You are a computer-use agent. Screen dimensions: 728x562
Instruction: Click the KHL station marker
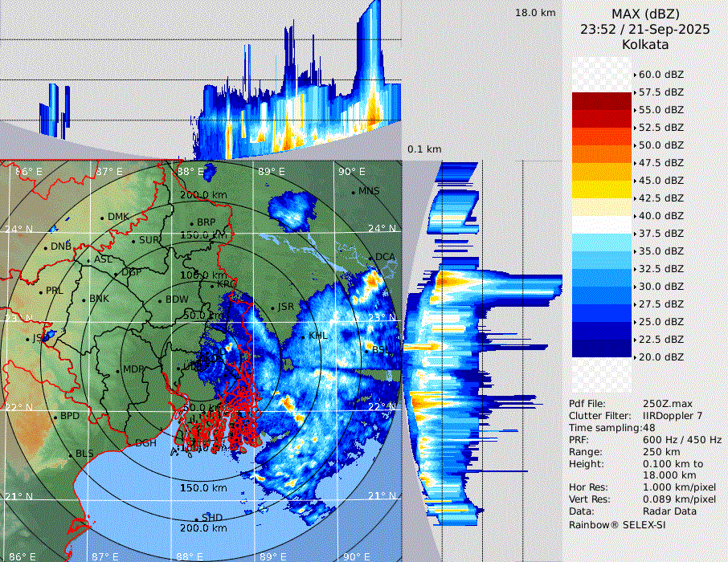coord(304,336)
